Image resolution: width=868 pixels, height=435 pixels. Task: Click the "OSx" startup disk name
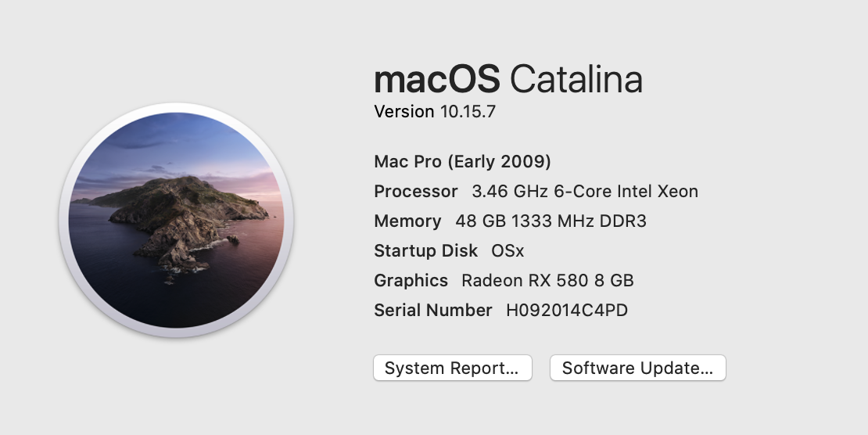[x=508, y=251]
